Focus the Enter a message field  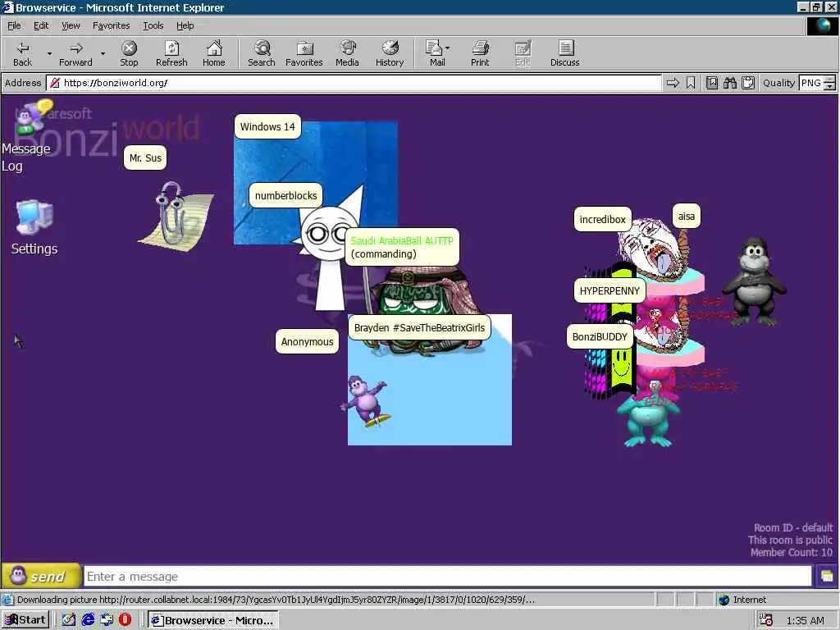(448, 577)
